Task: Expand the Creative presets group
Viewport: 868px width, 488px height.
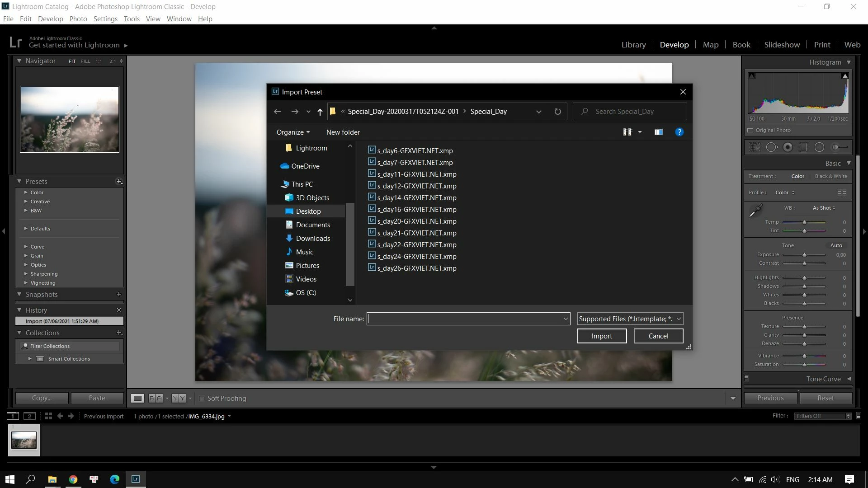Action: 26,202
